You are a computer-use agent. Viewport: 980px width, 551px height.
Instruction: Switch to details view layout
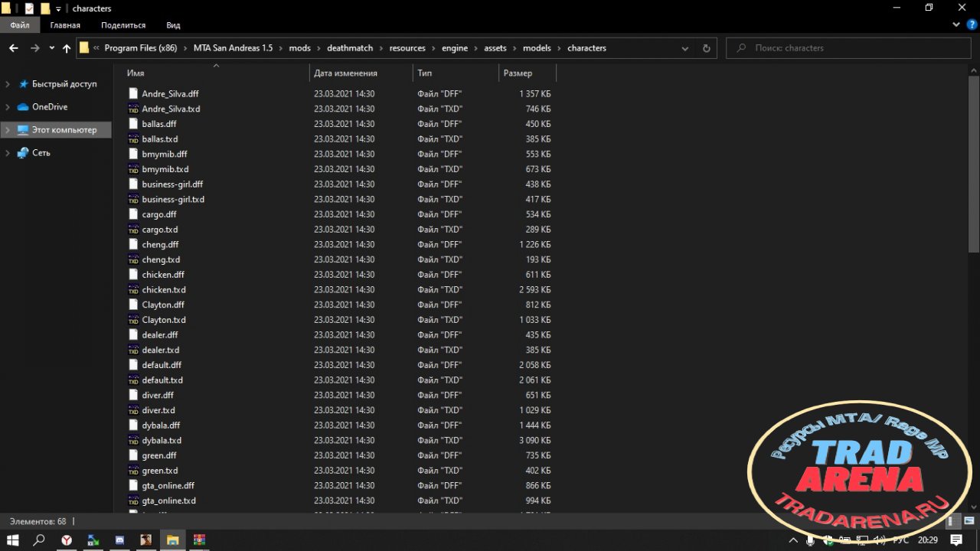point(954,521)
